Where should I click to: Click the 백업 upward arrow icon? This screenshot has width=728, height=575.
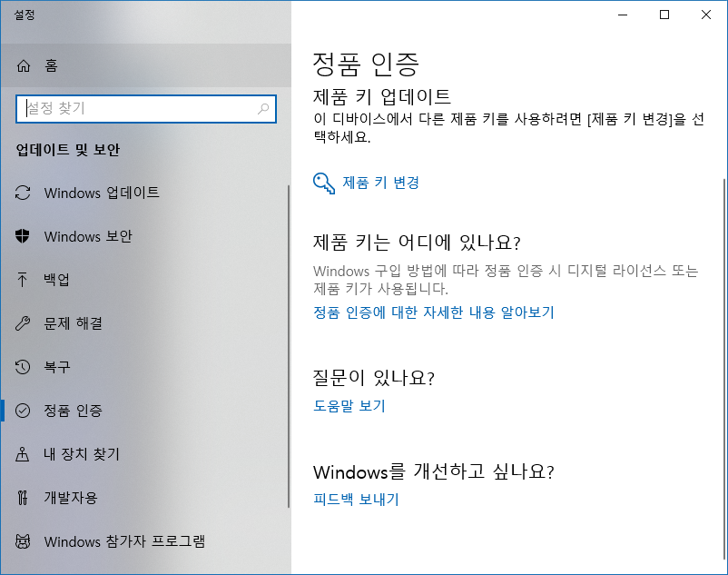coord(23,280)
